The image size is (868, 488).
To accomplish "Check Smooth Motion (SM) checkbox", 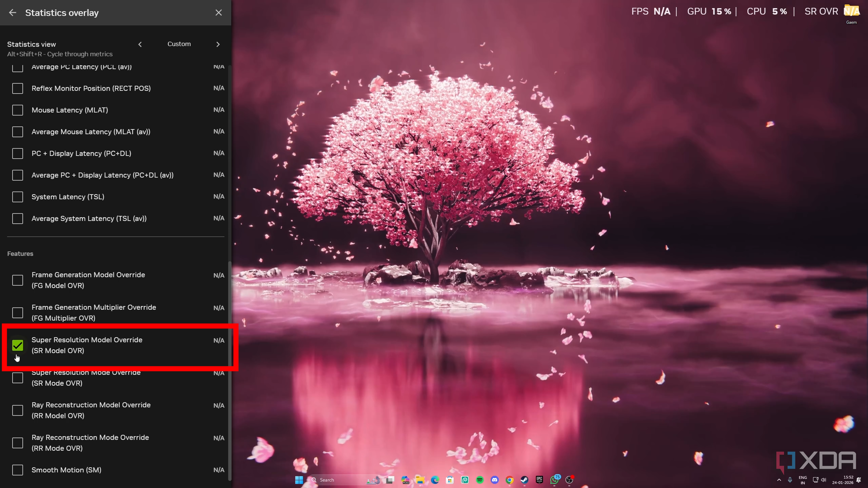I will click(18, 470).
